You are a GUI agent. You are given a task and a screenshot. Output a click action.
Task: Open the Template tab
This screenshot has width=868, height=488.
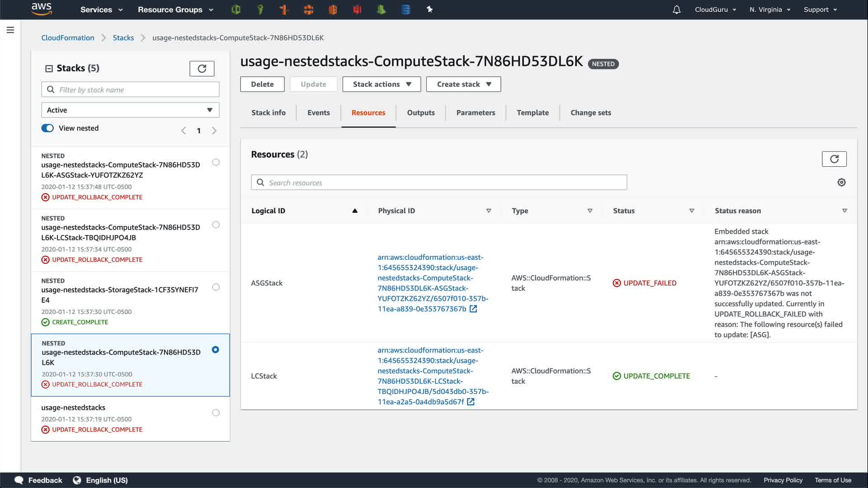click(x=532, y=113)
